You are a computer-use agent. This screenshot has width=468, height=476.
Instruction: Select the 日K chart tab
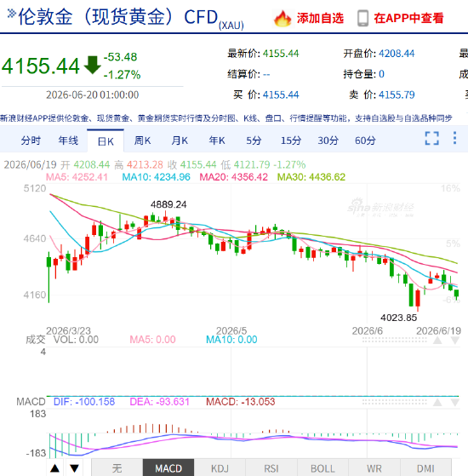(106, 141)
